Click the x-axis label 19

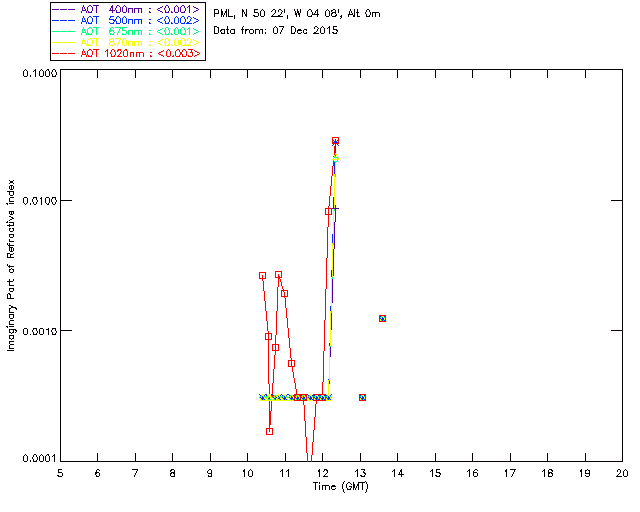tap(585, 473)
